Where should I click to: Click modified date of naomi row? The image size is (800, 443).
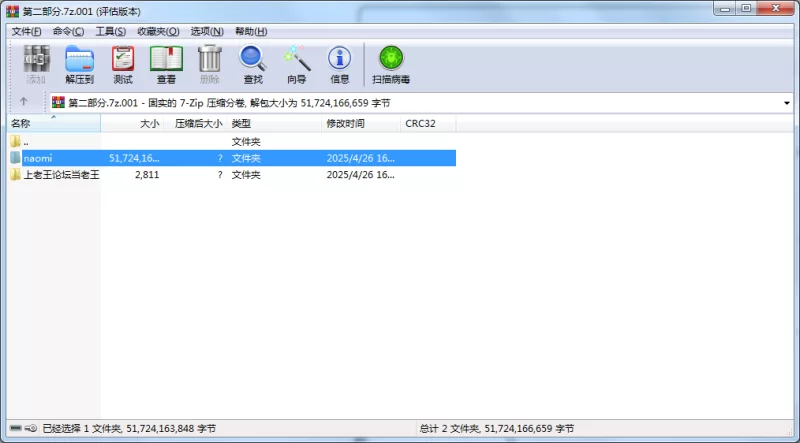tap(361, 158)
